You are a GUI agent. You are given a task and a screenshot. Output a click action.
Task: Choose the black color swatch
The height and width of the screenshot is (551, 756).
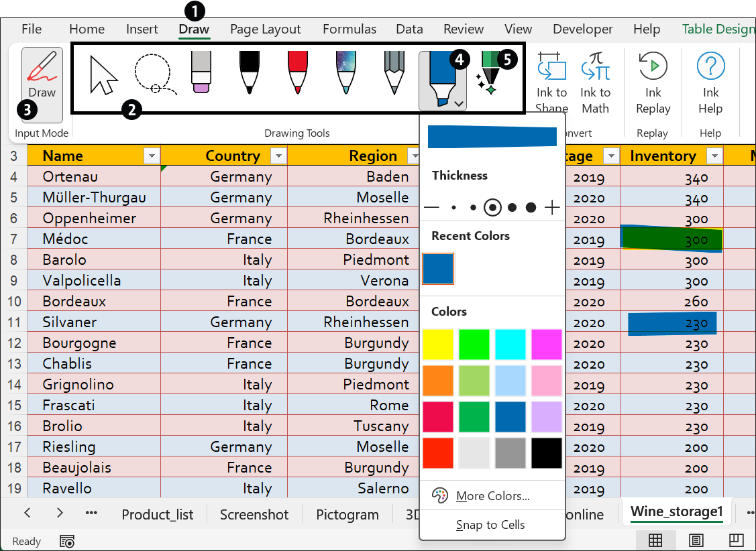coord(546,452)
